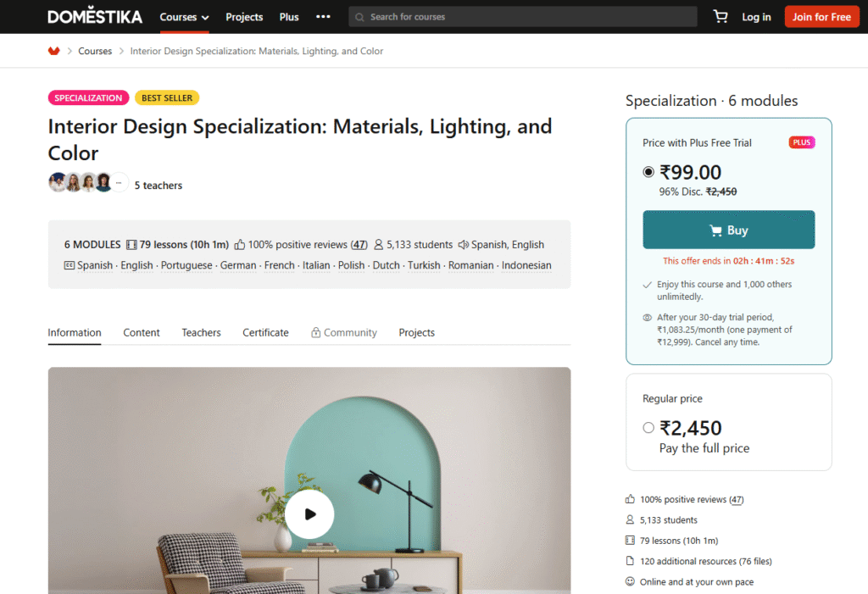Go to the Certificate tab
Screen dimensions: 868x594
point(265,333)
